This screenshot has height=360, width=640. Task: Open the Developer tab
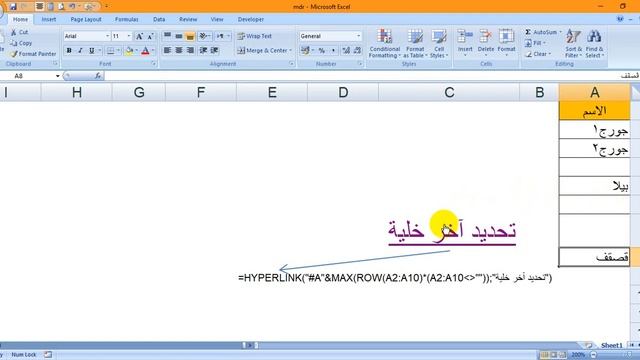tap(251, 19)
